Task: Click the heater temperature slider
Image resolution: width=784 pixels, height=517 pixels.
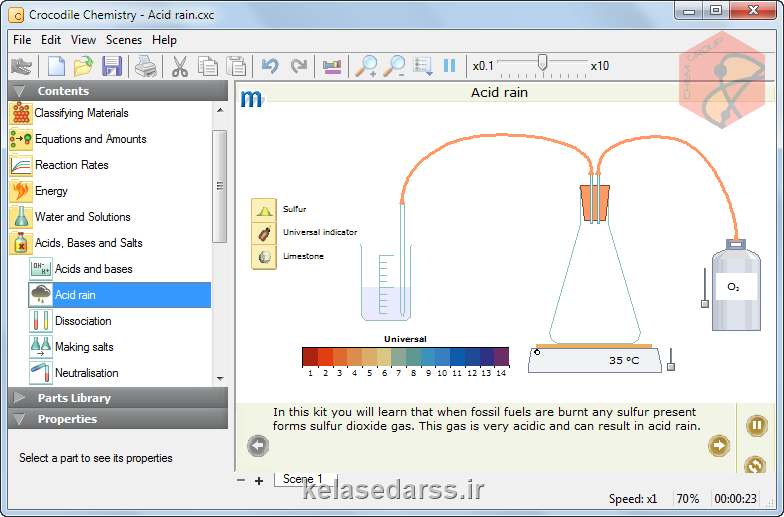Action: pos(671,366)
